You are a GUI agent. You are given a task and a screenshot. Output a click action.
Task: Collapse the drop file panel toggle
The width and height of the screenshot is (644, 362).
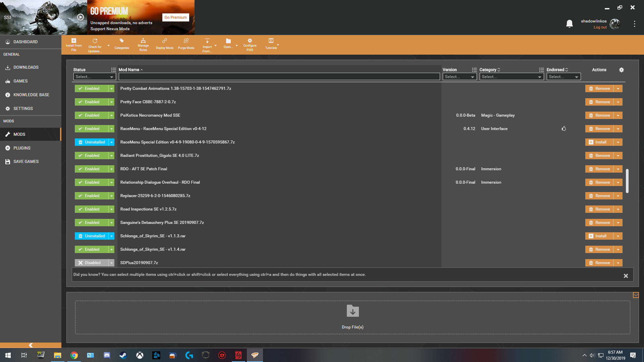[636, 295]
